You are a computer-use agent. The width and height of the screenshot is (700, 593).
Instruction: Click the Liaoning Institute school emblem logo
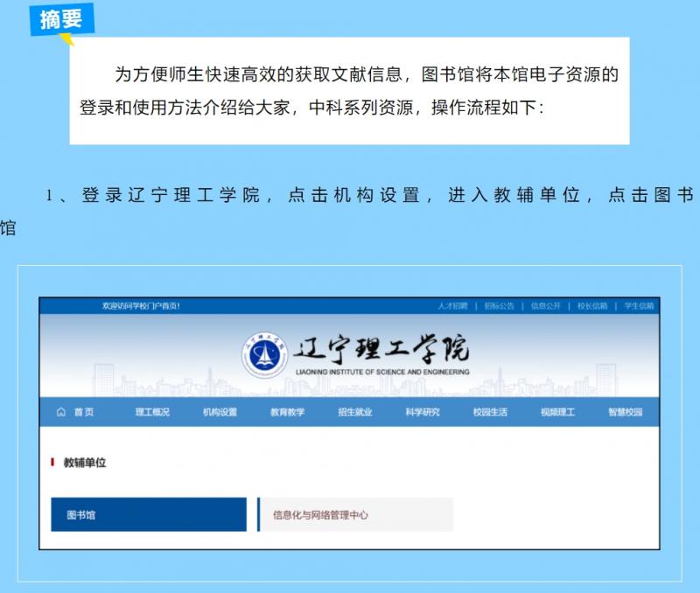(265, 355)
